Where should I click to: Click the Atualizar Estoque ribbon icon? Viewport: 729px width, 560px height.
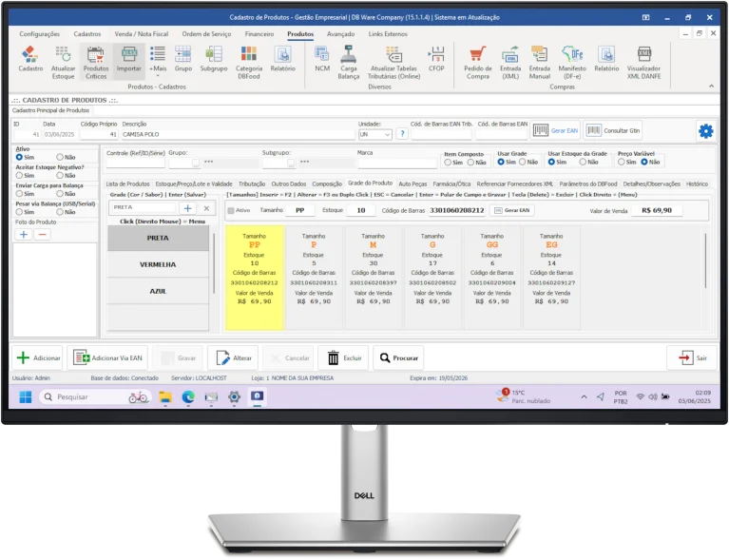pyautogui.click(x=63, y=59)
